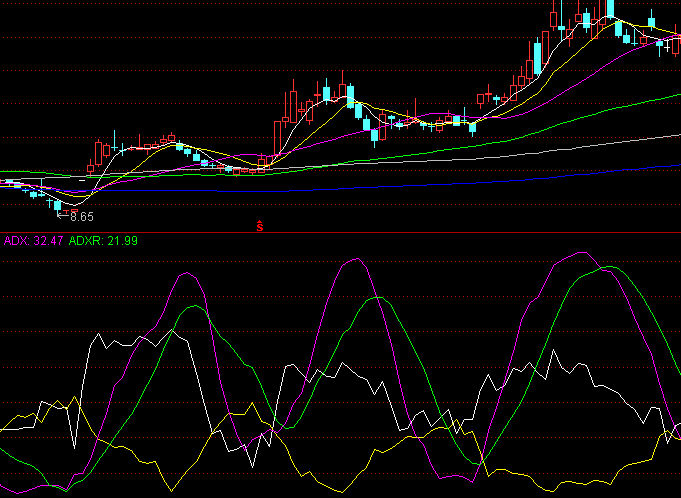681x498 pixels.
Task: Click the highest magenta ADX peak at right
Action: click(x=578, y=253)
